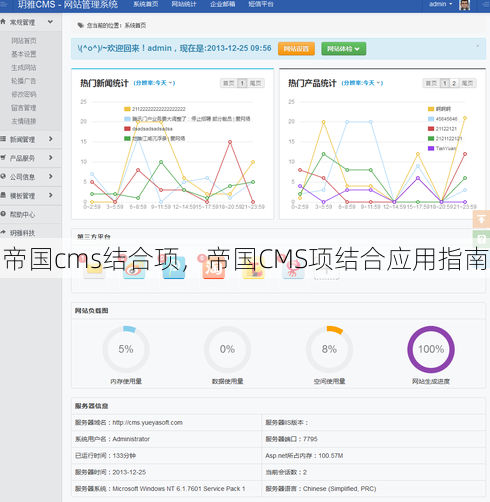Select 轮播广告 in the sidebar
Screen dimensions: 490x502
[x=24, y=81]
